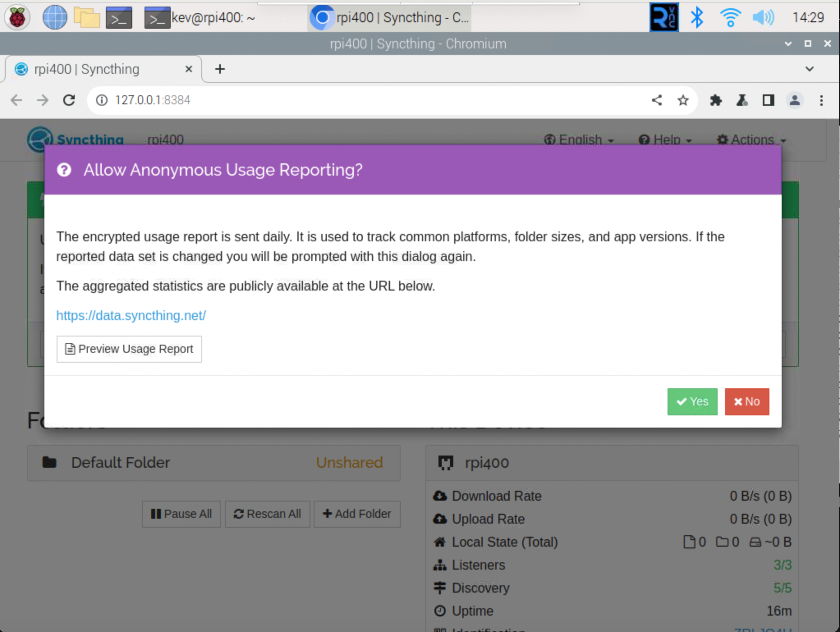Image resolution: width=840 pixels, height=632 pixels.
Task: Click the Add Folder button
Action: click(x=357, y=513)
